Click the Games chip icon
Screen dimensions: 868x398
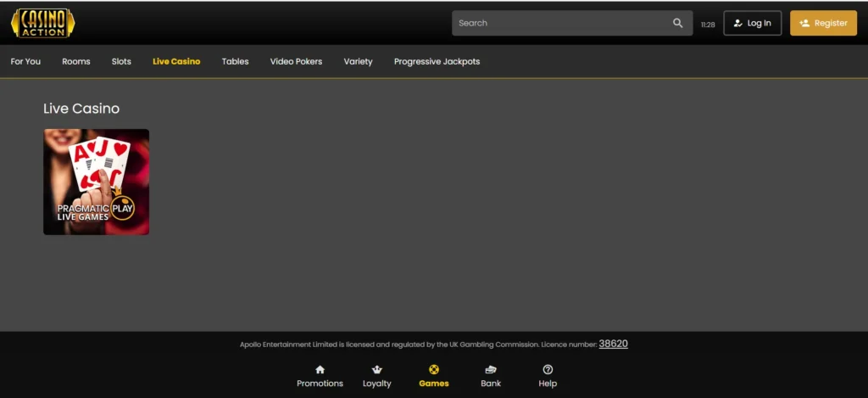pyautogui.click(x=434, y=370)
